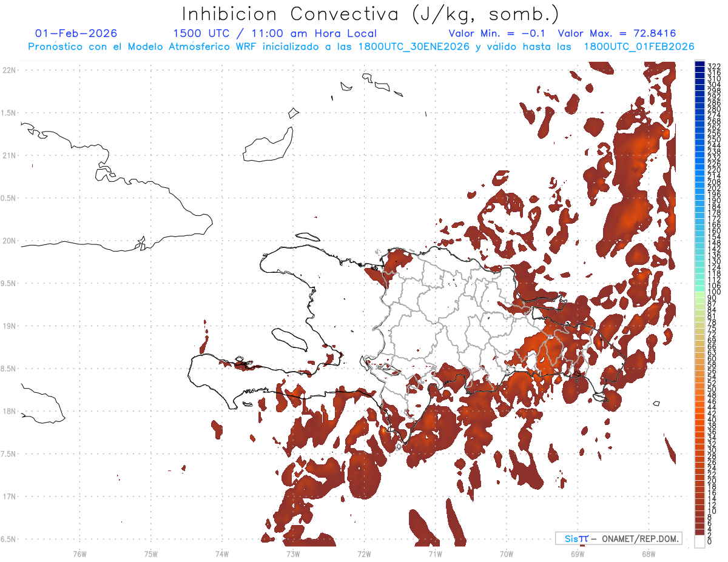The width and height of the screenshot is (728, 562).
Task: Select the color scale value '40'
Action: coord(712,420)
